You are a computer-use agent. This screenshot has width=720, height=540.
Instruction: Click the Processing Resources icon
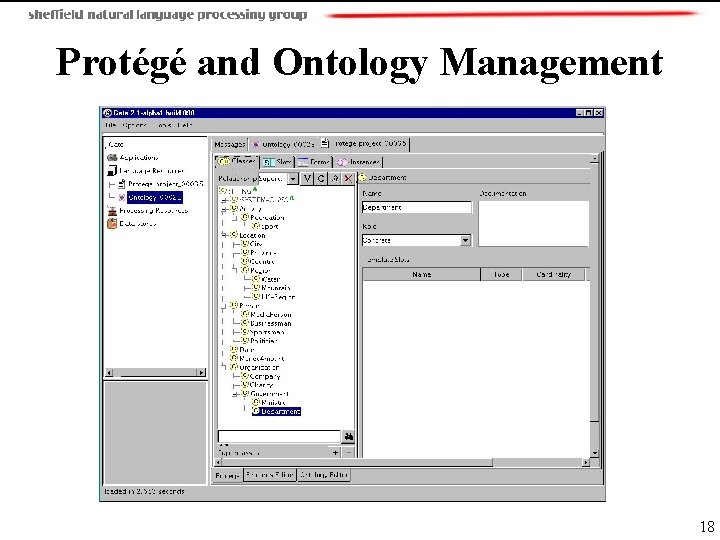[112, 211]
